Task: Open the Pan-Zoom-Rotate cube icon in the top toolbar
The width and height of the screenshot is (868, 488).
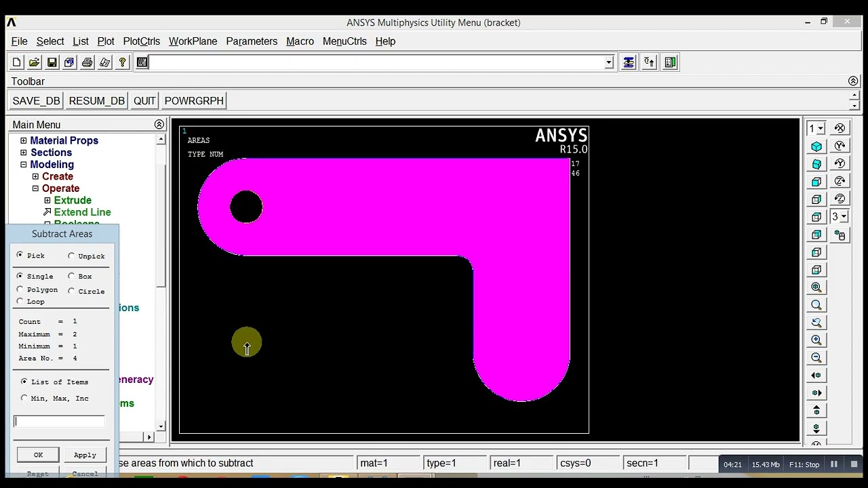Action: point(69,62)
